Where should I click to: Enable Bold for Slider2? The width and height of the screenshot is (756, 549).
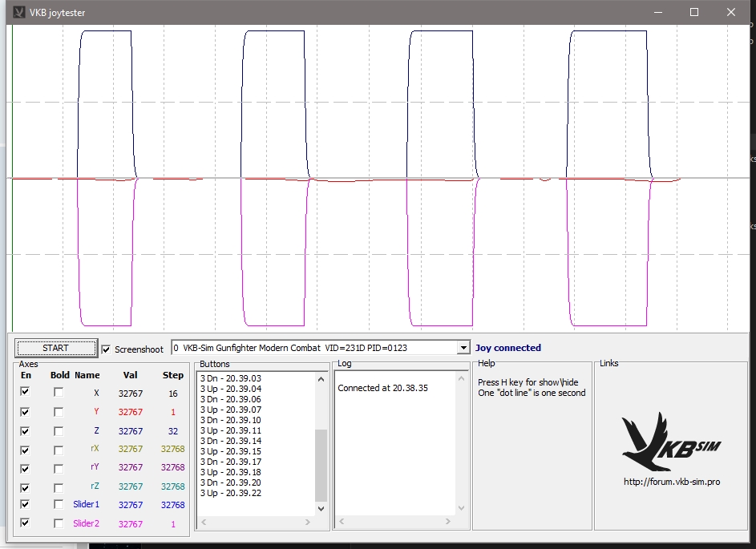59,523
